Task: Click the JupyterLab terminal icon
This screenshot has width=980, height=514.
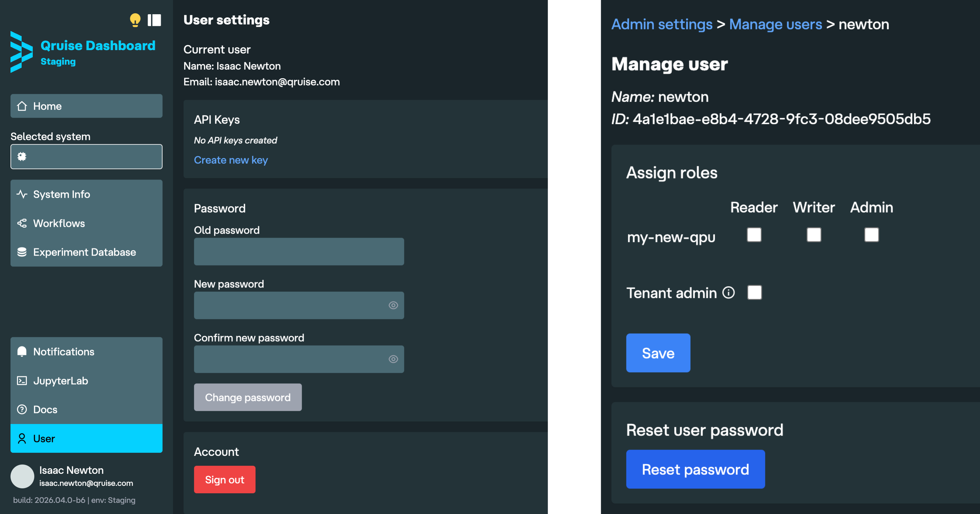Action: (22, 380)
